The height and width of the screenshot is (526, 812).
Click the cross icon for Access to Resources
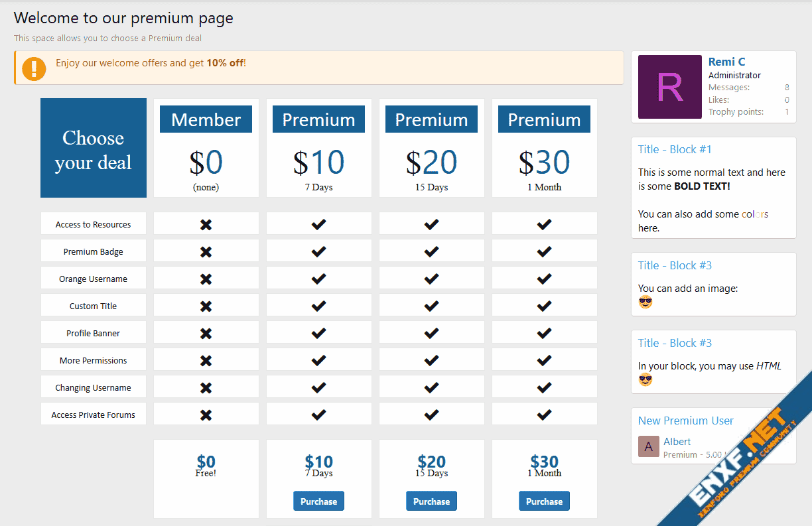[206, 225]
